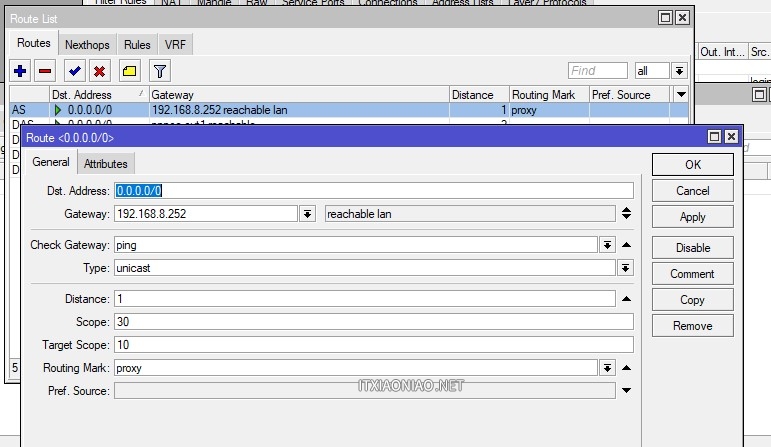
Task: Click Gateway field with 192.168.8.252
Action: tap(206, 214)
